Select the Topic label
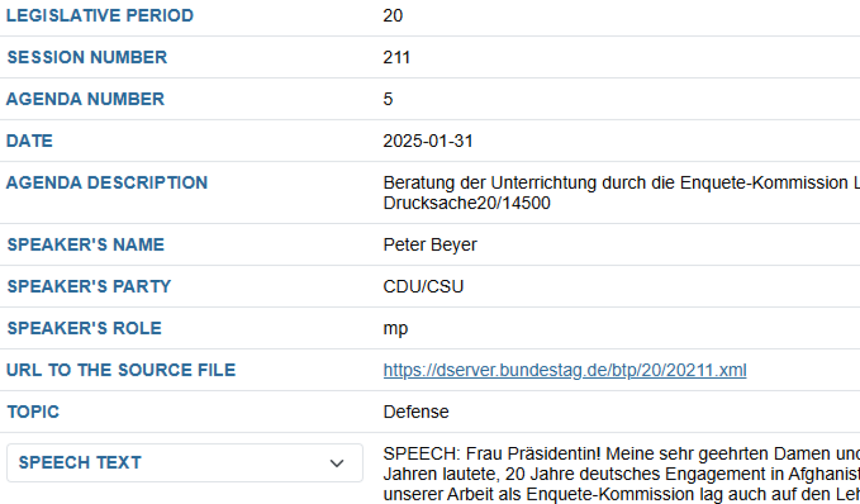The image size is (860, 504). (x=33, y=412)
